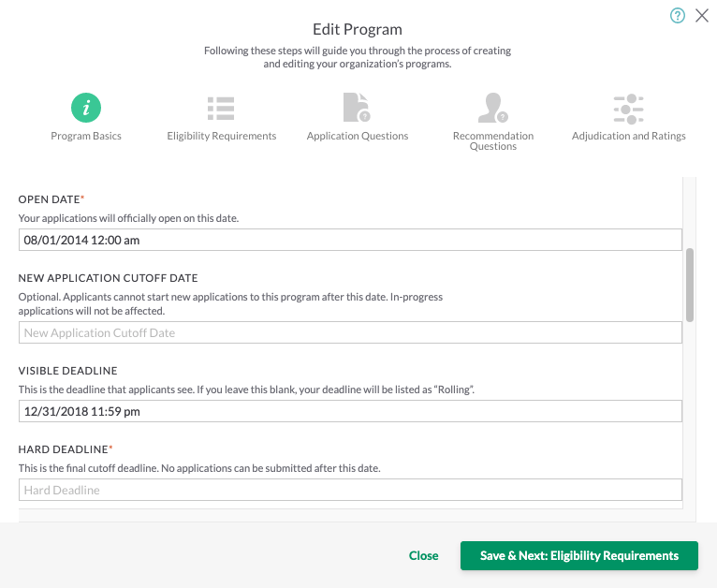This screenshot has height=588, width=717.
Task: Close the Edit Program dialog with X
Action: (701, 15)
